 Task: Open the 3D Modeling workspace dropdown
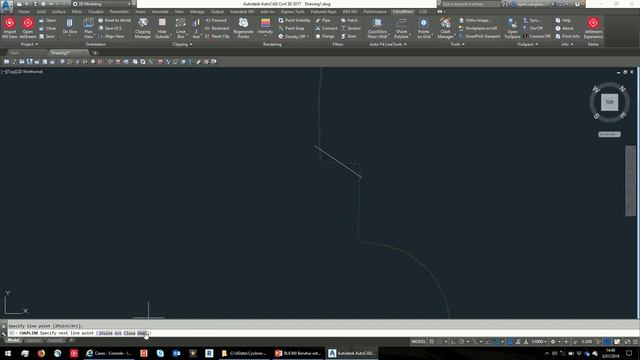102,4
